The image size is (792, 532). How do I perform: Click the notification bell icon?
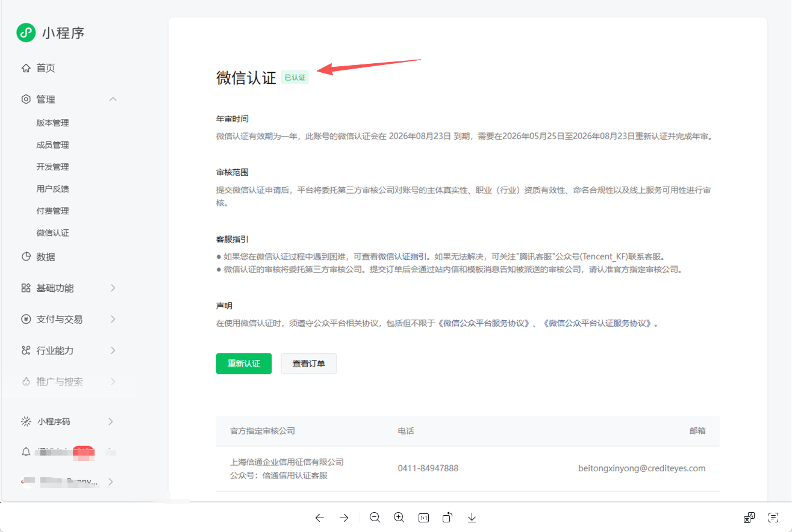(x=26, y=451)
